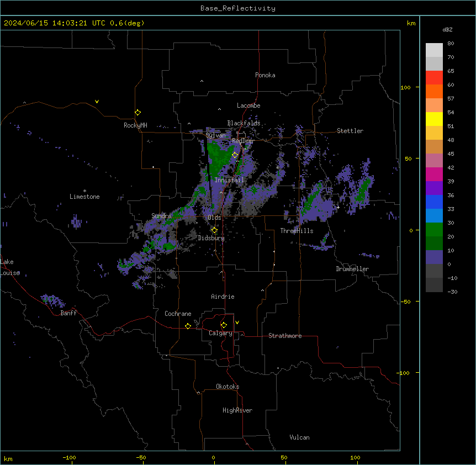
Task: Click the 80 label on the dBZ legend
Action: 451,44
